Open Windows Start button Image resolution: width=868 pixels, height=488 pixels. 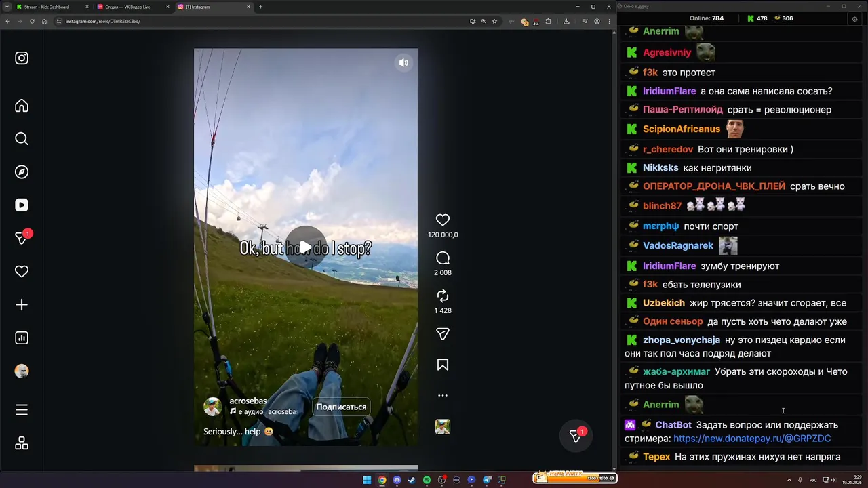tap(367, 480)
